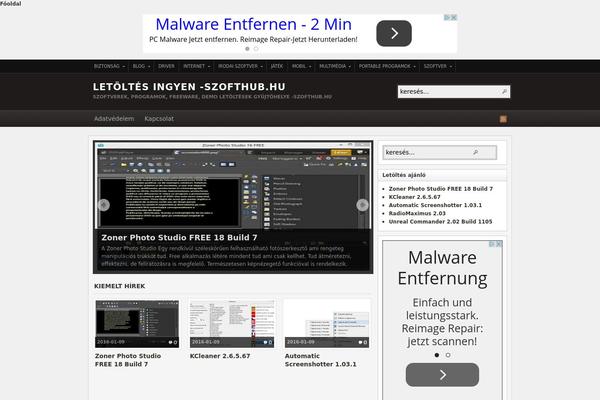Expand the BIZTONSÁG menu
The image size is (600, 400).
pyautogui.click(x=109, y=66)
